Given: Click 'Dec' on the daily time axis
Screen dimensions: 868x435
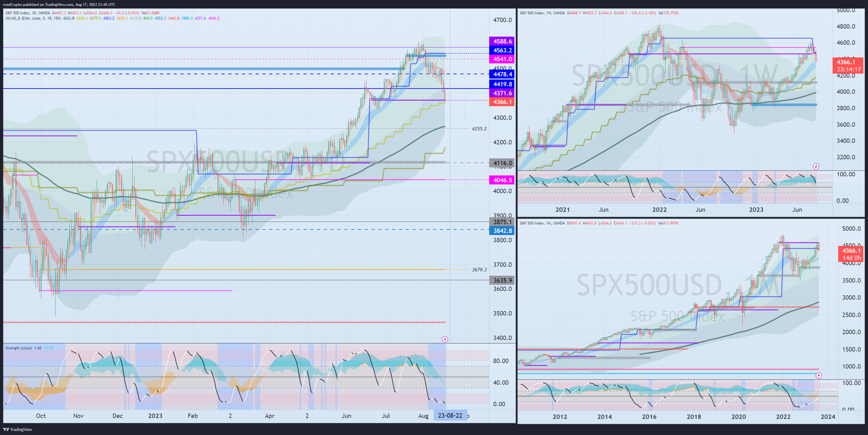Looking at the screenshot, I should pyautogui.click(x=118, y=416).
